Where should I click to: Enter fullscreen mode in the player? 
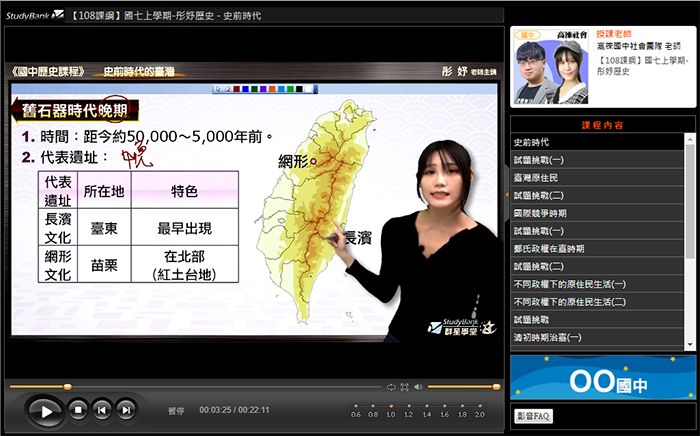pos(404,386)
